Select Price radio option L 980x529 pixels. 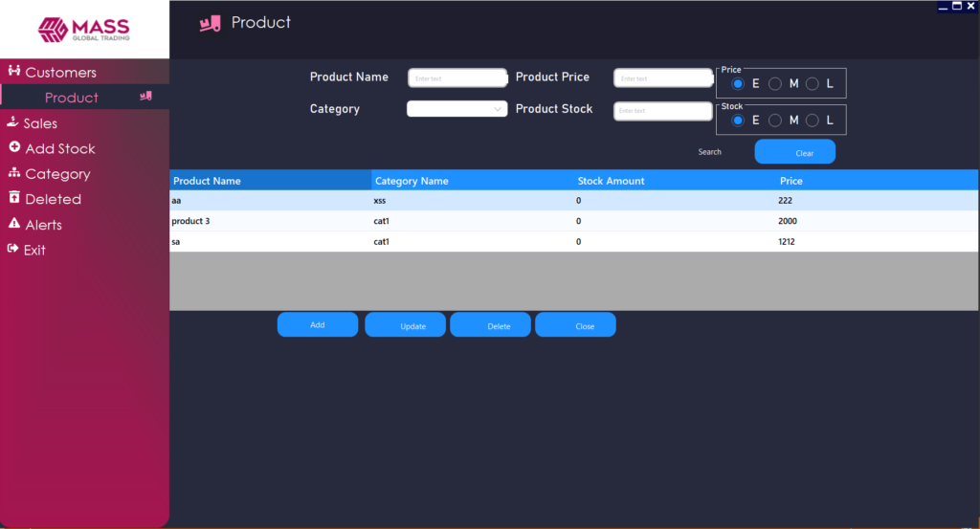tap(812, 83)
